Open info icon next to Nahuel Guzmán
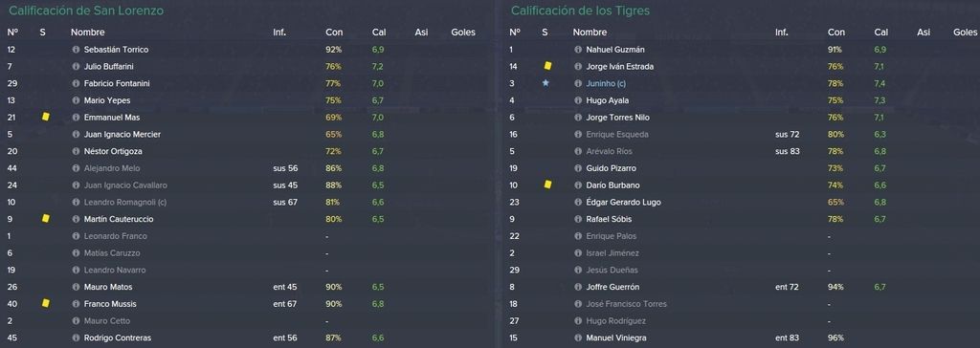 tap(578, 50)
